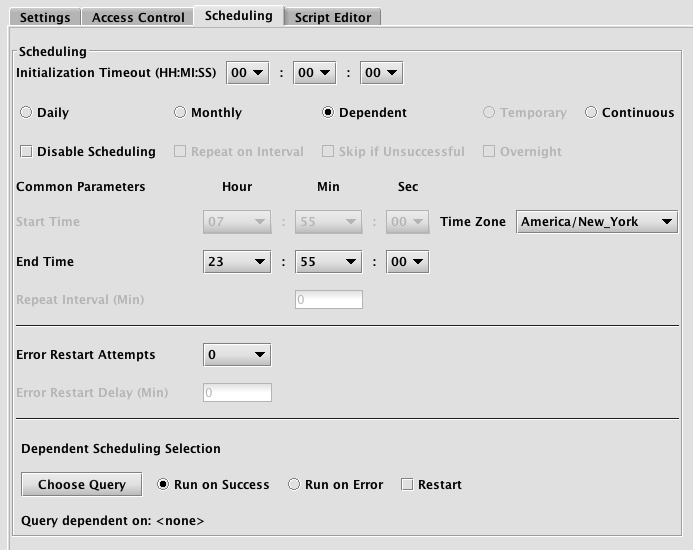Open Initialization Timeout hours dropdown

[x=248, y=73]
